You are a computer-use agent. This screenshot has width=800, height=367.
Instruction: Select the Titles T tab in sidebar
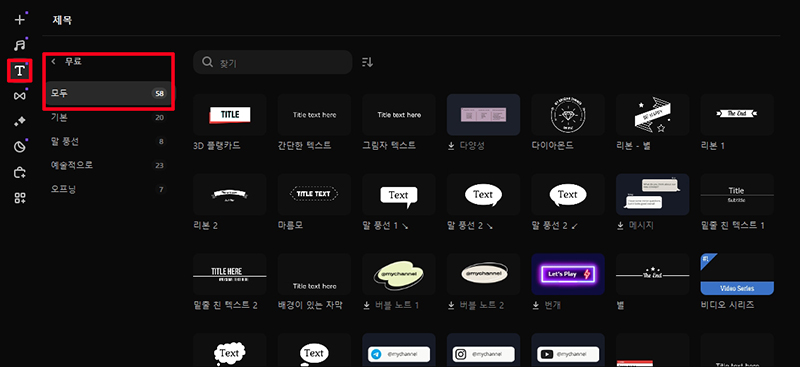(19, 70)
